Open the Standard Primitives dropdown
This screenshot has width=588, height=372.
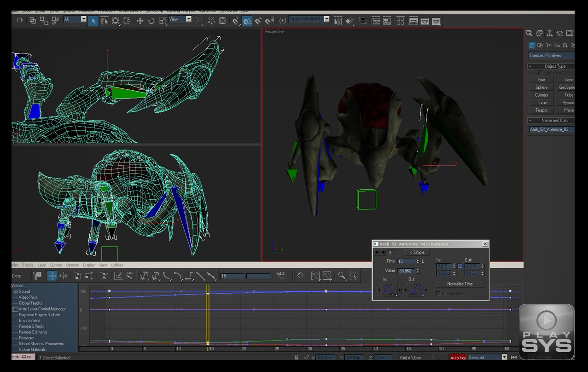551,55
